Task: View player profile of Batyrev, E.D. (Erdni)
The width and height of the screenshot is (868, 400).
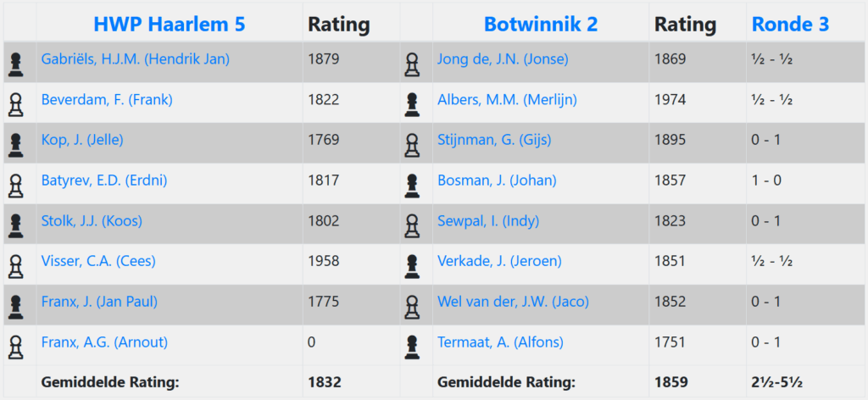Action: pos(104,181)
